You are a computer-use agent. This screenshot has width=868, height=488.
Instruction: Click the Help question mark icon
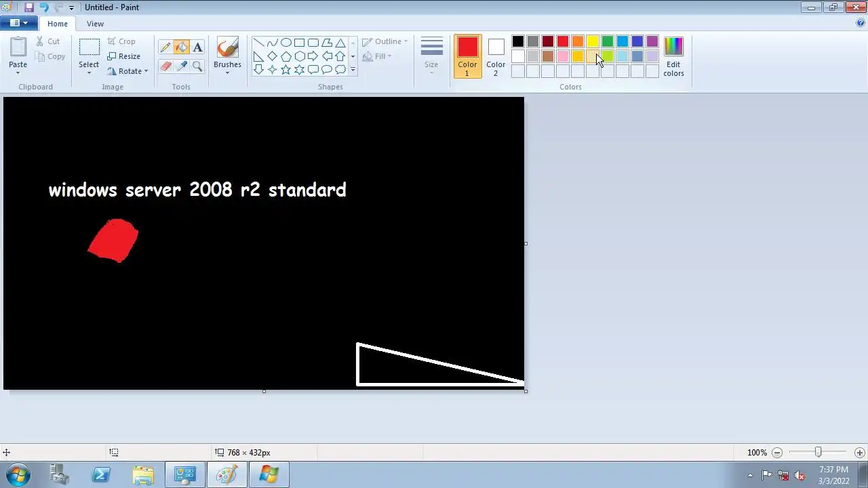point(861,23)
